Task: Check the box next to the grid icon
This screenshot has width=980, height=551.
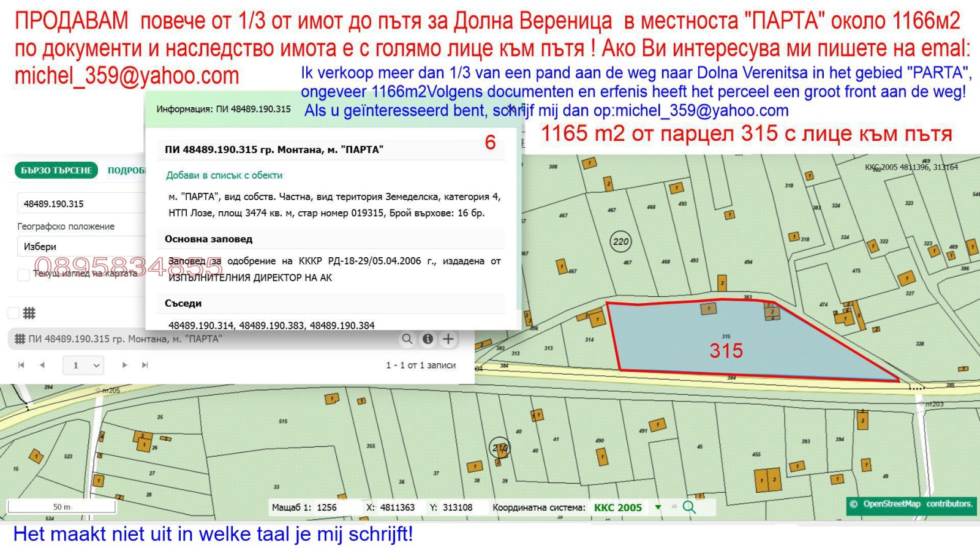Action: tap(12, 313)
